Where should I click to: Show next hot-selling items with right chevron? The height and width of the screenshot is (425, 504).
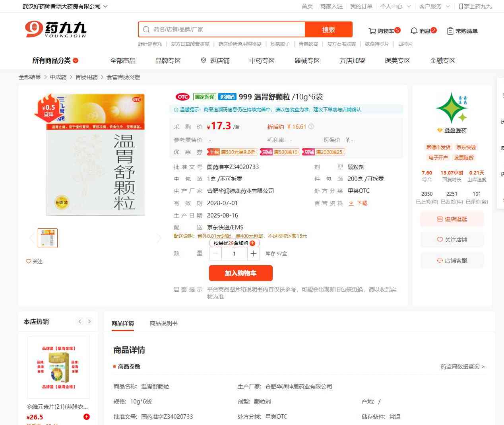click(89, 322)
